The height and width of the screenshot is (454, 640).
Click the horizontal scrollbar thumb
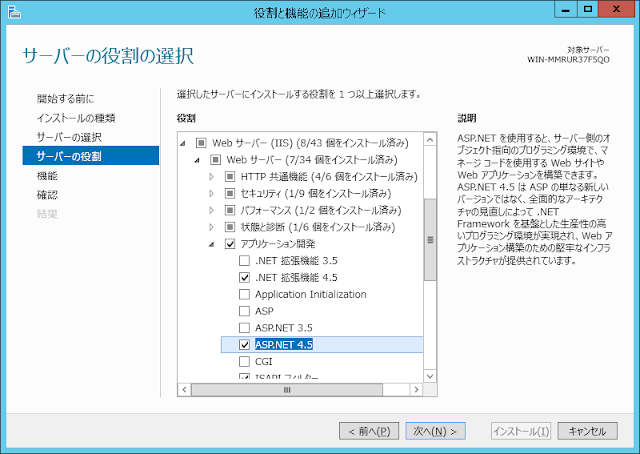click(287, 389)
